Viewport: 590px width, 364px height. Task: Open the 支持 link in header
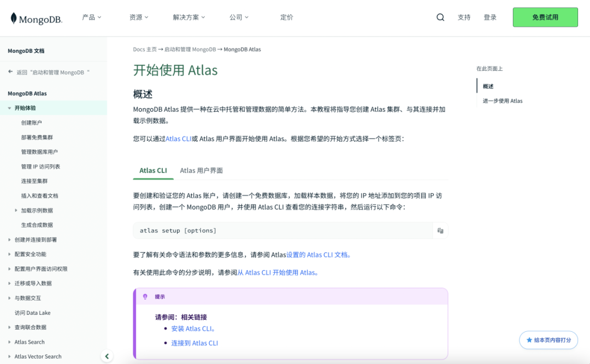[464, 17]
